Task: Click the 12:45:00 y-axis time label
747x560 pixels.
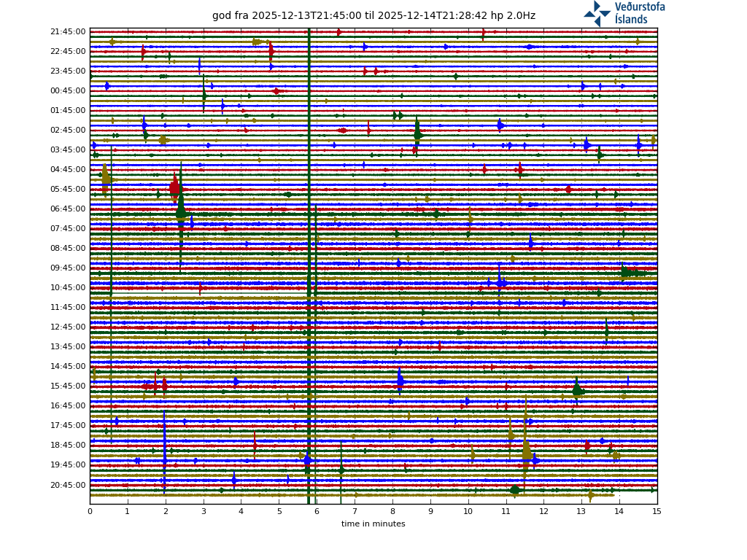Action: [x=68, y=327]
